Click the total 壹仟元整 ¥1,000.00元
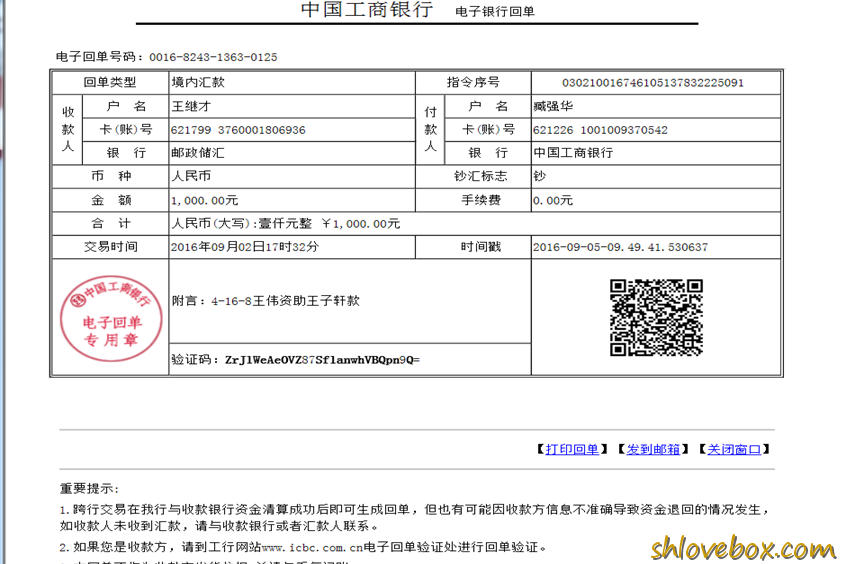841x564 pixels. coord(329,224)
